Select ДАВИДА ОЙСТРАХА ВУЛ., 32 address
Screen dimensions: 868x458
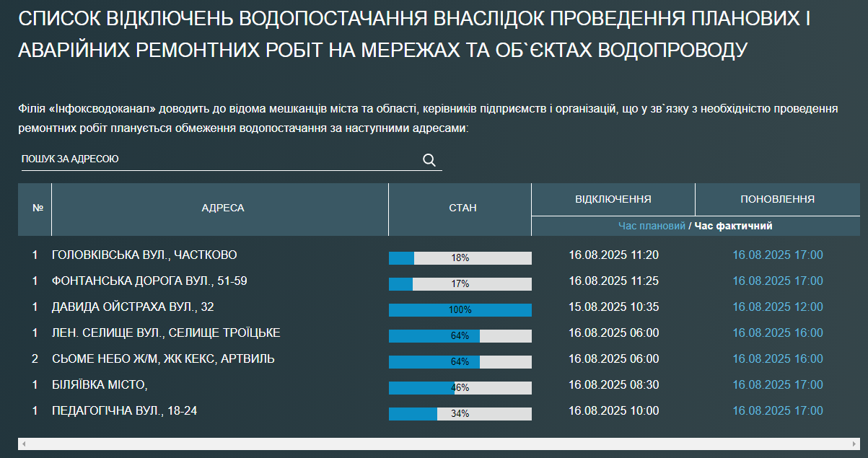pos(133,307)
